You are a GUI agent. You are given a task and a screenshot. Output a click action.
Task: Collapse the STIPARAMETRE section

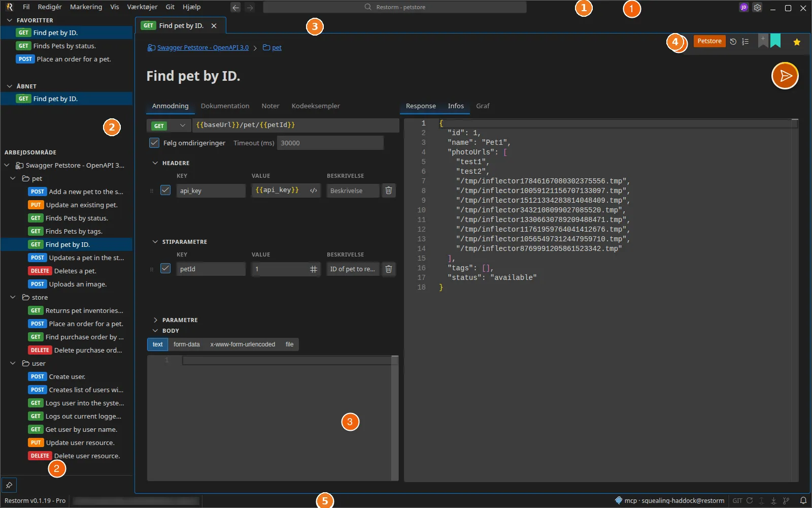click(155, 242)
